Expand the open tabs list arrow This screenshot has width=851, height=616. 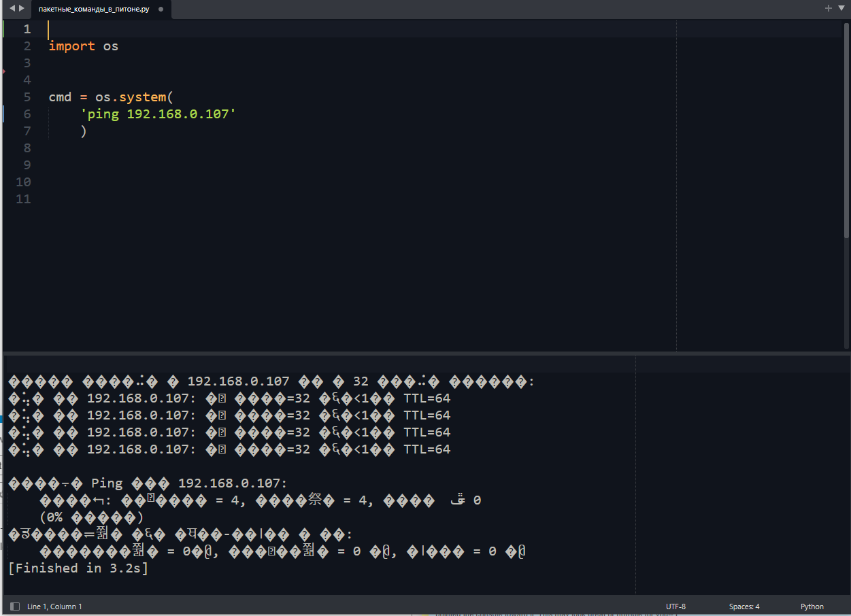point(841,9)
